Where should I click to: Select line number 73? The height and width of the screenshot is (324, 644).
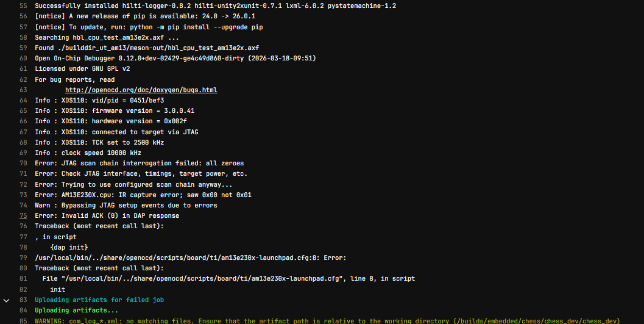point(23,195)
